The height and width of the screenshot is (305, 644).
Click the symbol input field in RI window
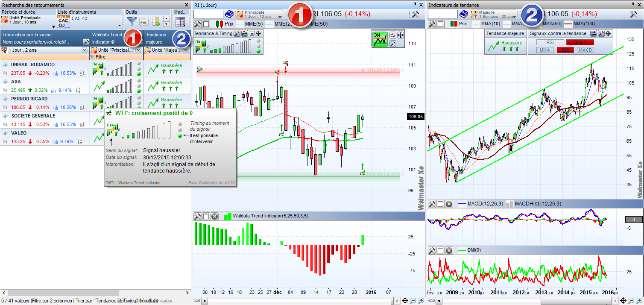click(x=208, y=14)
